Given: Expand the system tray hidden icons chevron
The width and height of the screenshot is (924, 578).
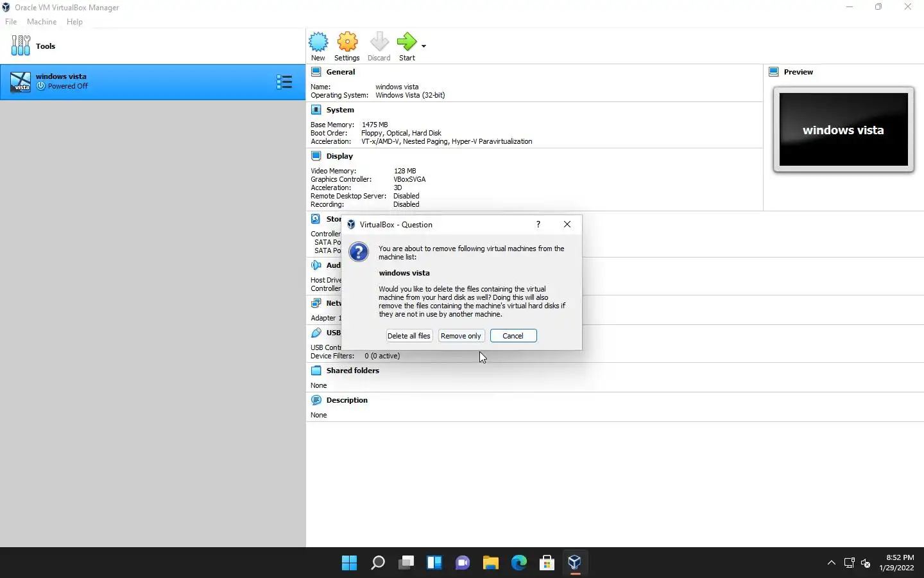Looking at the screenshot, I should point(832,563).
